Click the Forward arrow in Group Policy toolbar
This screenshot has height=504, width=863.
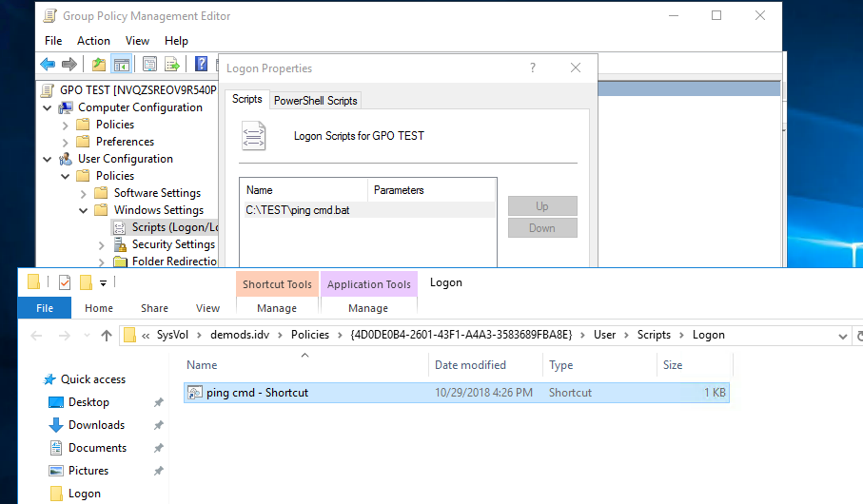(69, 65)
